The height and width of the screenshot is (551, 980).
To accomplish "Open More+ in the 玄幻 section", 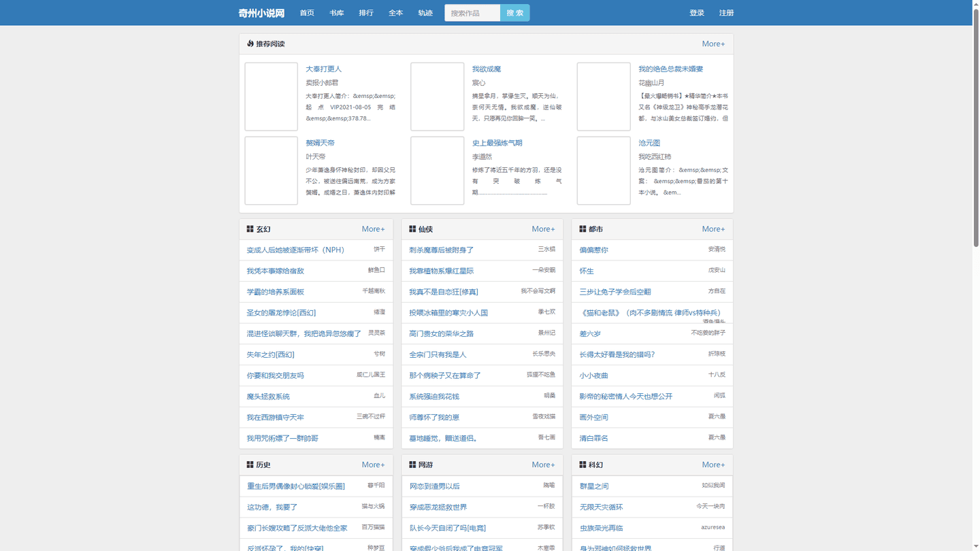I will tap(373, 229).
